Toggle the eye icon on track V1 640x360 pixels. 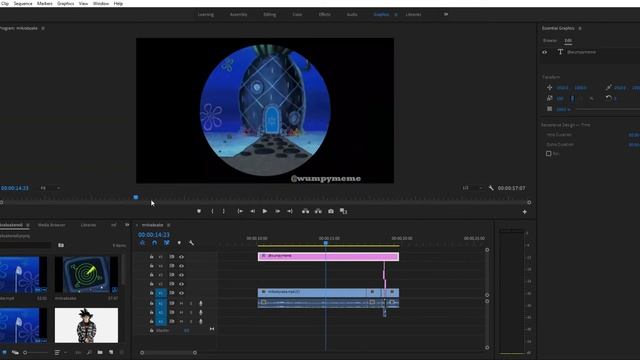coord(181,293)
